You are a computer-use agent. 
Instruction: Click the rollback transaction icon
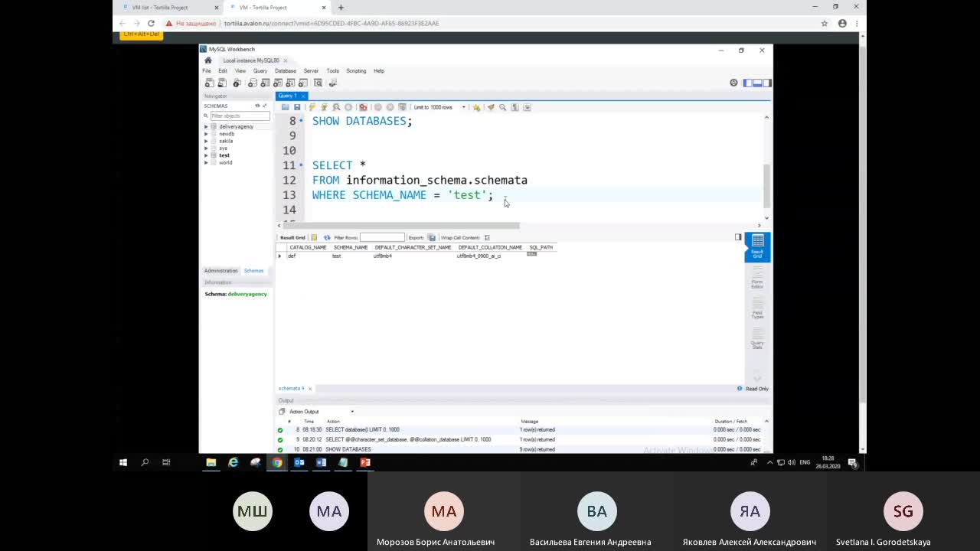coord(390,107)
